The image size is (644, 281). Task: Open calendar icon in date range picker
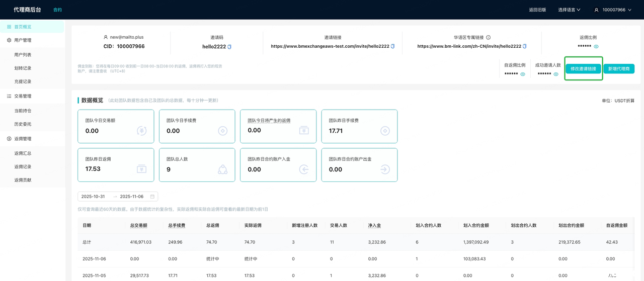point(152,197)
